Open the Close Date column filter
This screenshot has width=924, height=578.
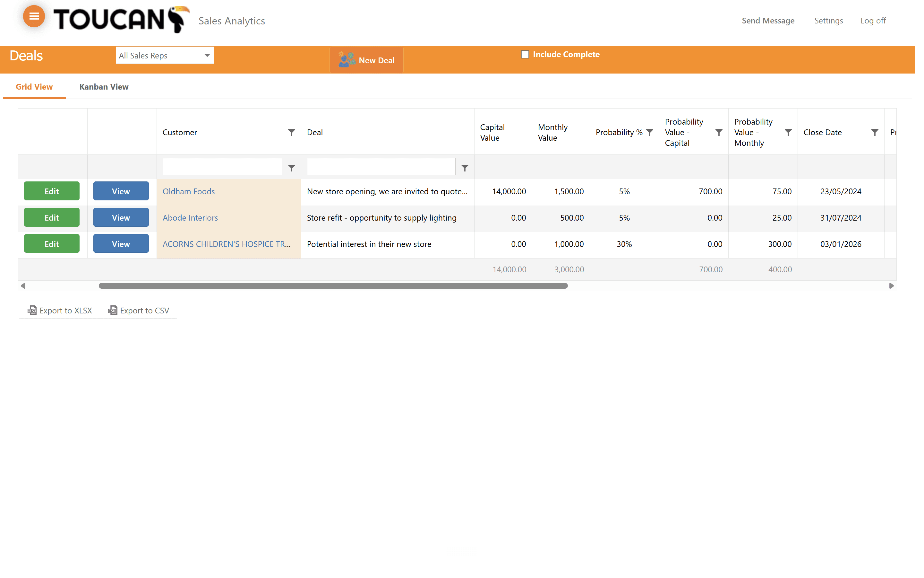coord(875,132)
